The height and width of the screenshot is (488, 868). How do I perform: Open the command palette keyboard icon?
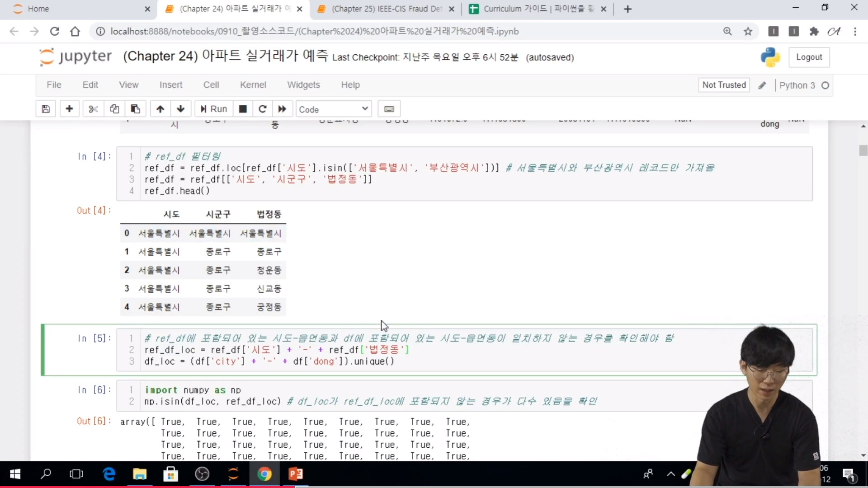tap(389, 109)
